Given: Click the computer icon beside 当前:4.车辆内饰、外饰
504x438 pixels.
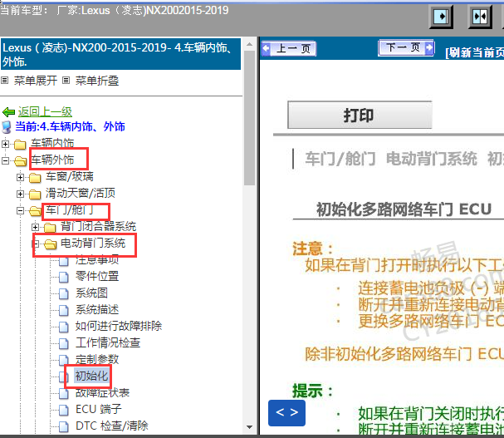Looking at the screenshot, I should [x=7, y=127].
